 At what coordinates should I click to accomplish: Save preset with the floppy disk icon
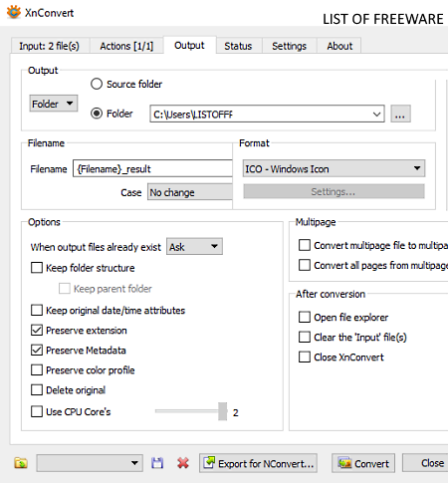157,463
